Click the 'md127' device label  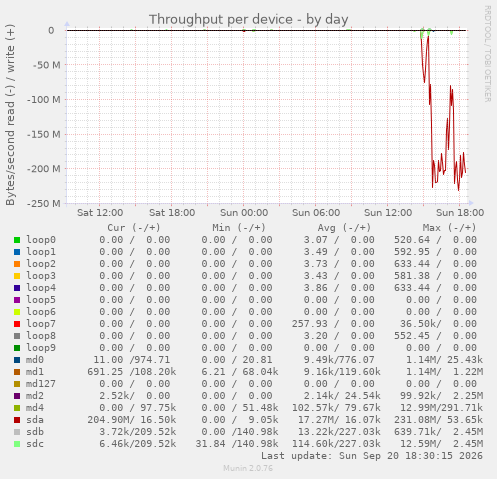click(x=41, y=384)
